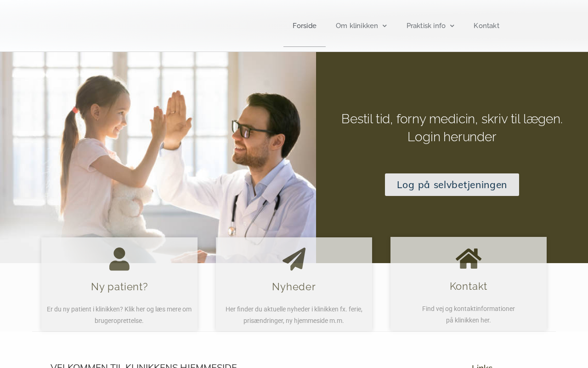Click the Bestil tid, forny medicin heading

[452, 128]
